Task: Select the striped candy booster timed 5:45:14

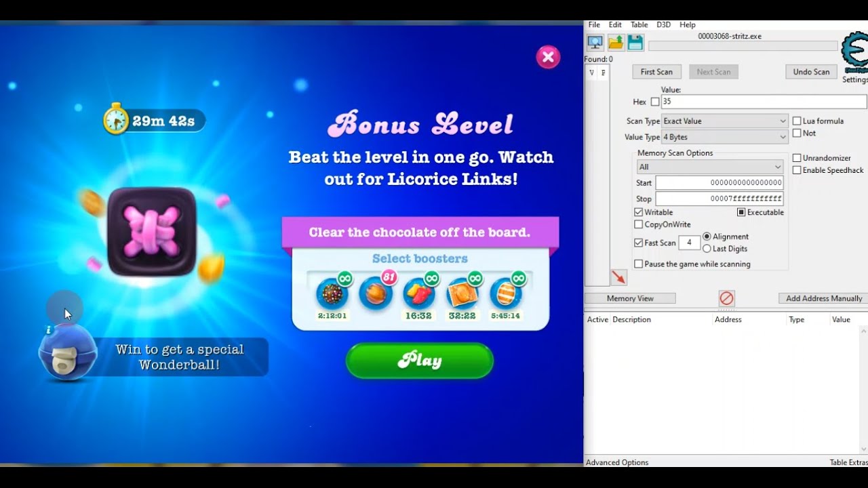Action: (x=505, y=293)
